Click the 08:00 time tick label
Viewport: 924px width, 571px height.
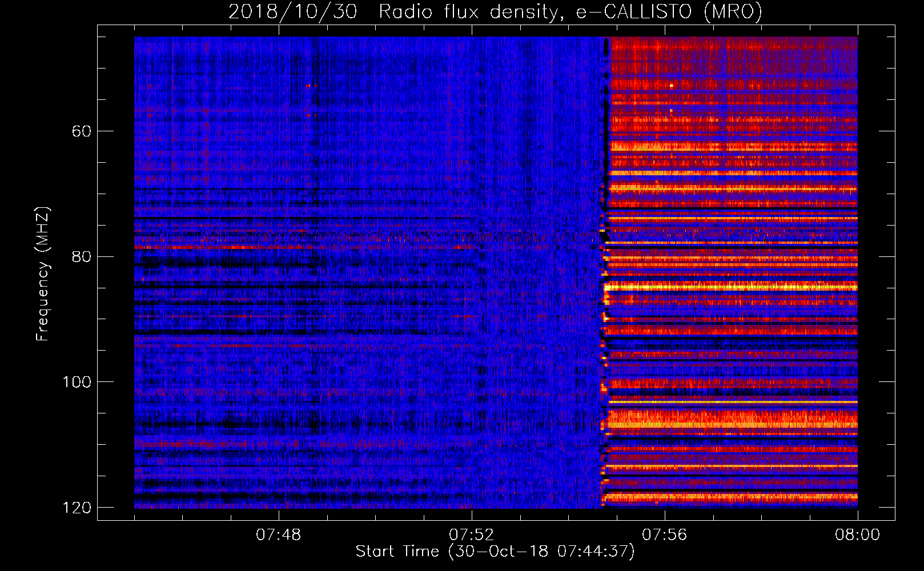coord(858,535)
